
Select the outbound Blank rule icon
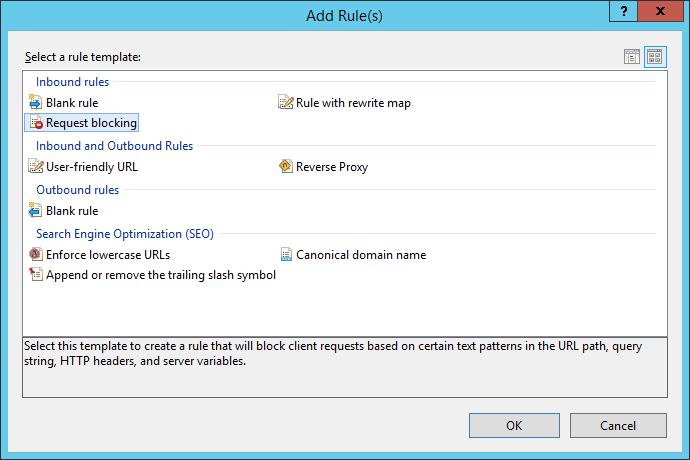click(37, 211)
